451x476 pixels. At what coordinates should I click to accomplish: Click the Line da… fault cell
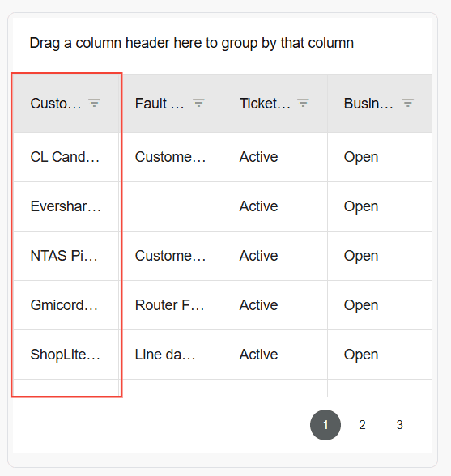tap(171, 355)
